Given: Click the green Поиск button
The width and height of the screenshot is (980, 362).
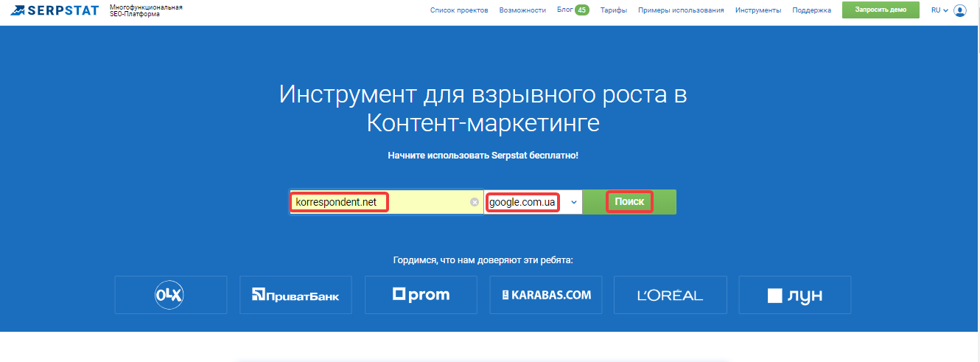Looking at the screenshot, I should pos(629,202).
